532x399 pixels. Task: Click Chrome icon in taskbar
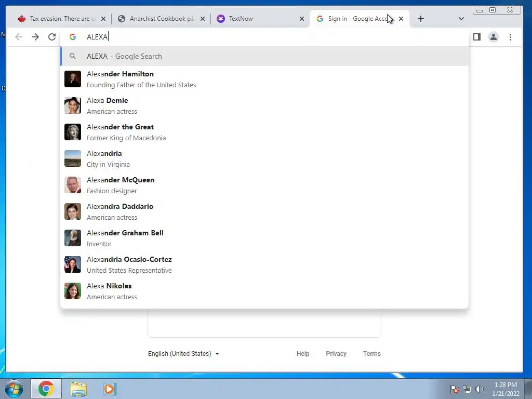[x=46, y=389]
